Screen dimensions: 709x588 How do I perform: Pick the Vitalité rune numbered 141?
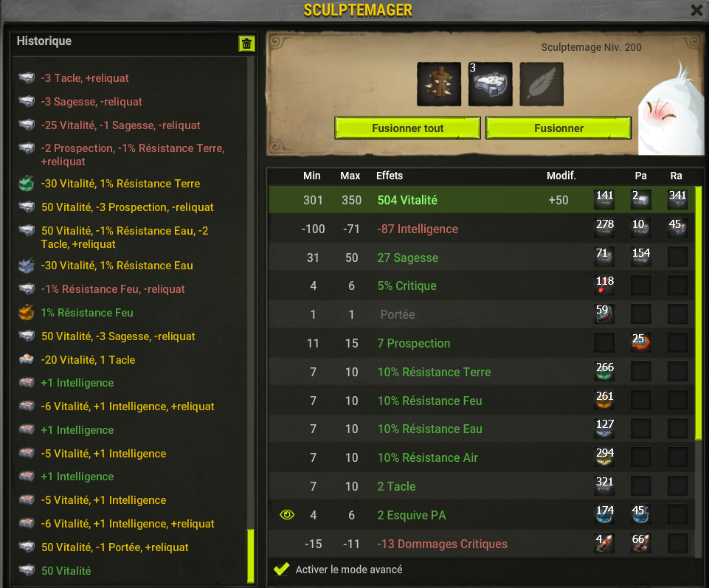pos(604,199)
